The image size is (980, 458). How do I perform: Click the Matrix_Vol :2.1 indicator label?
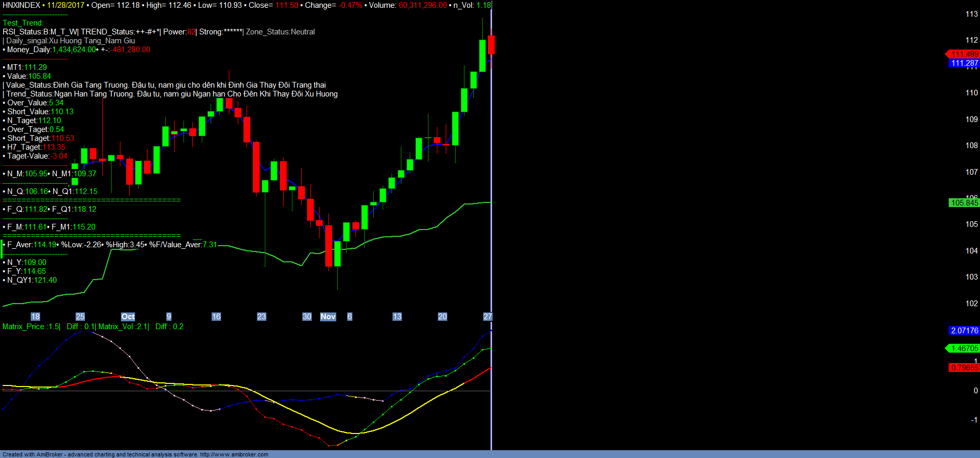click(124, 327)
